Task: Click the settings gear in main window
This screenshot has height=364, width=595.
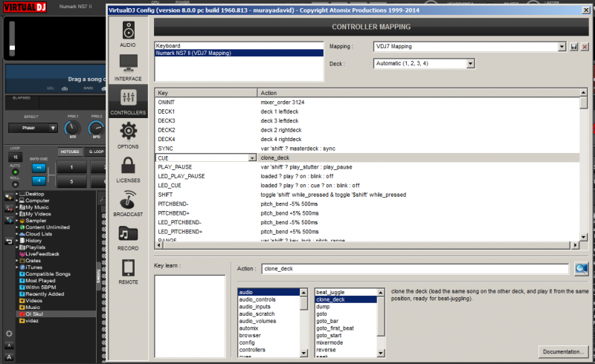Action: point(9,334)
